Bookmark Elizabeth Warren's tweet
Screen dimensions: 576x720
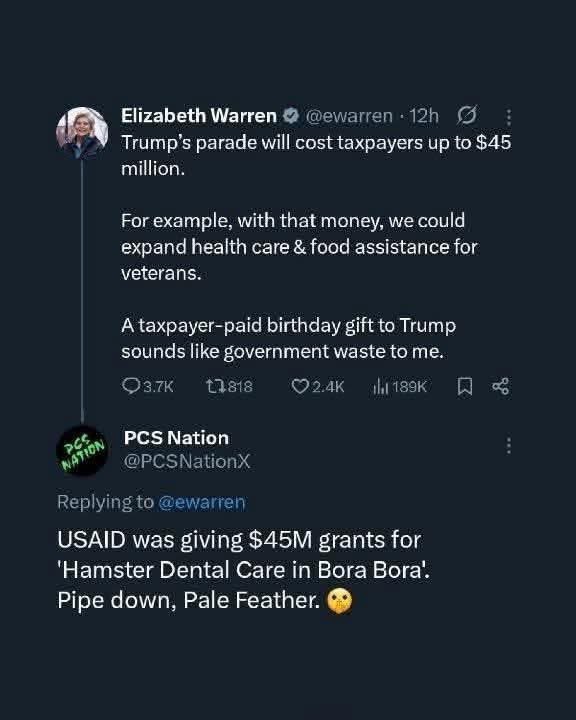pyautogui.click(x=464, y=386)
